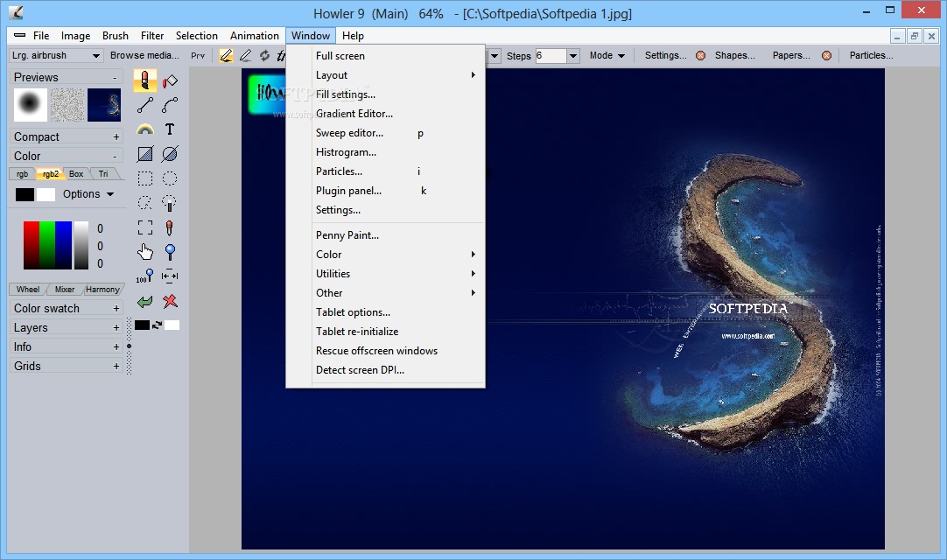
Task: Pick the magic wand tool
Action: click(170, 203)
